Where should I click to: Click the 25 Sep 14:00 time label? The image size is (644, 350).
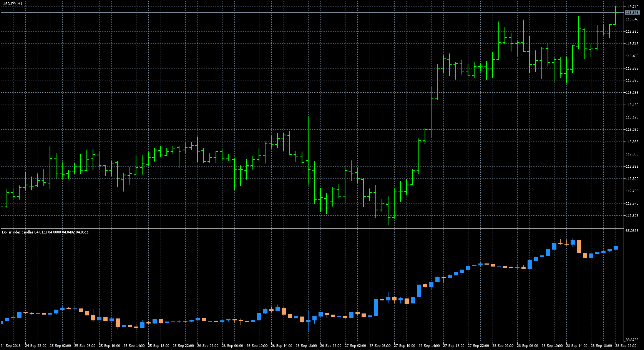[x=134, y=346]
